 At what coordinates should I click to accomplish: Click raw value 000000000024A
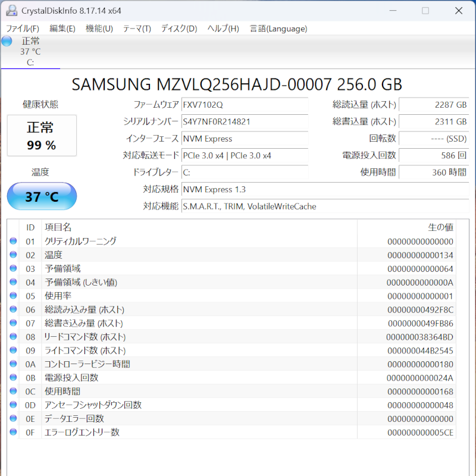point(420,378)
